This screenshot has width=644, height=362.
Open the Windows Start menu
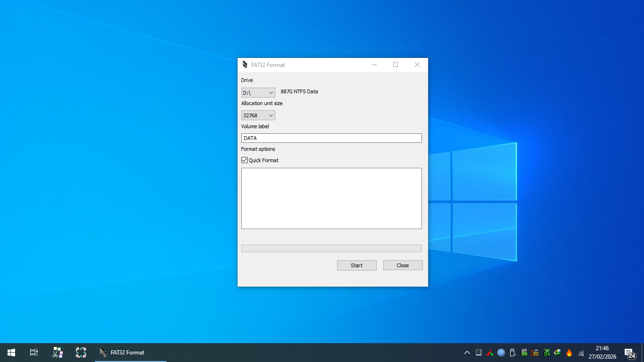[x=11, y=352]
